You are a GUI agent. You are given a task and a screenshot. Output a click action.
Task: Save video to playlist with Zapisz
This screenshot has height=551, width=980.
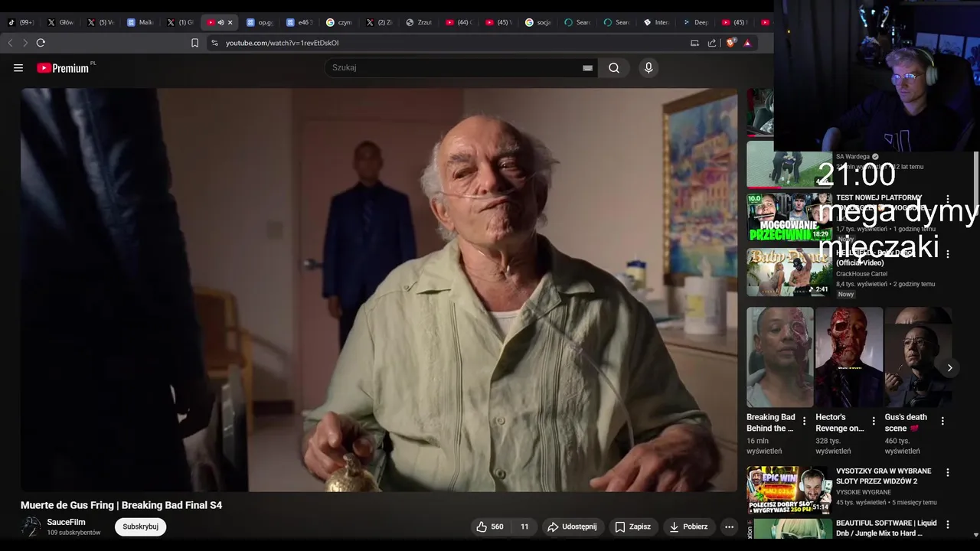pos(632,527)
